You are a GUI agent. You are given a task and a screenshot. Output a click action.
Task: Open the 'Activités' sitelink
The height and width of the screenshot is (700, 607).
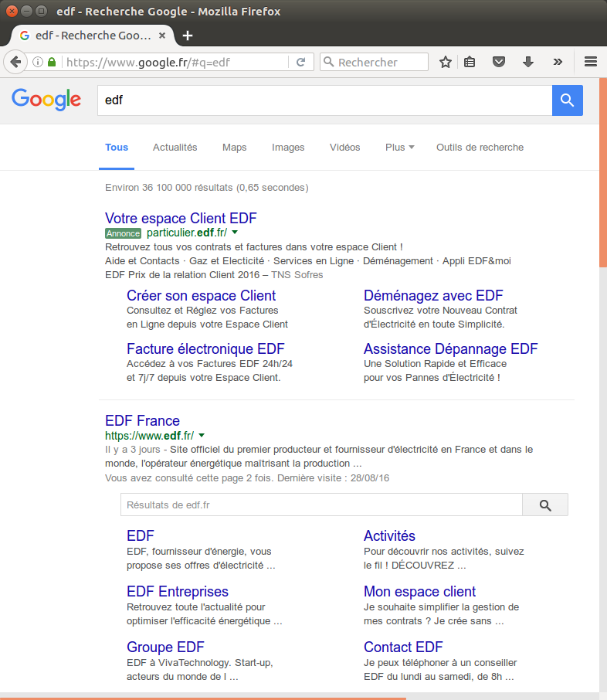tap(389, 535)
